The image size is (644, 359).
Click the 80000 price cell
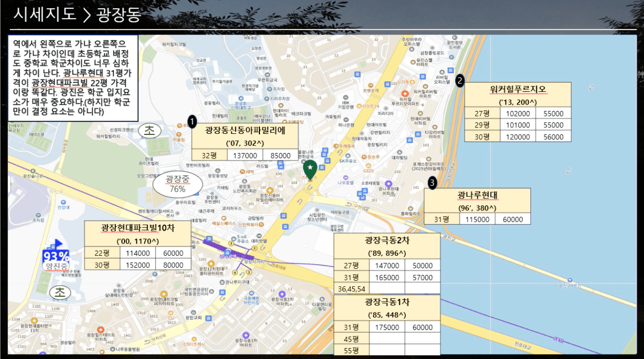173,265
